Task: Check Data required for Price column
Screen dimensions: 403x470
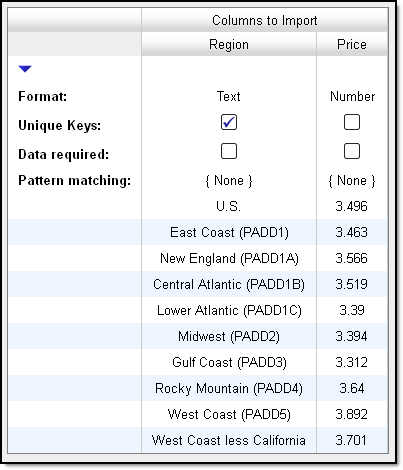Action: coord(352,151)
